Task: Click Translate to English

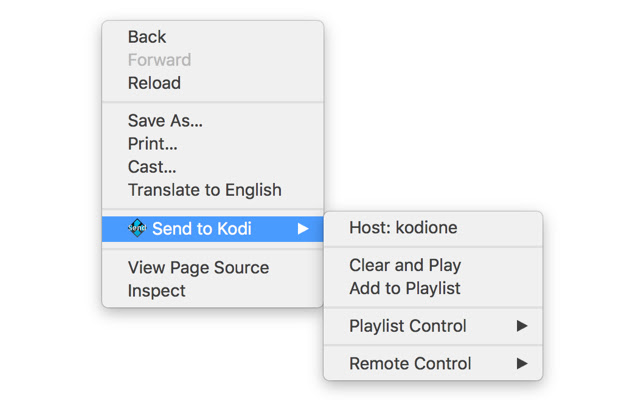Action: coord(204,190)
